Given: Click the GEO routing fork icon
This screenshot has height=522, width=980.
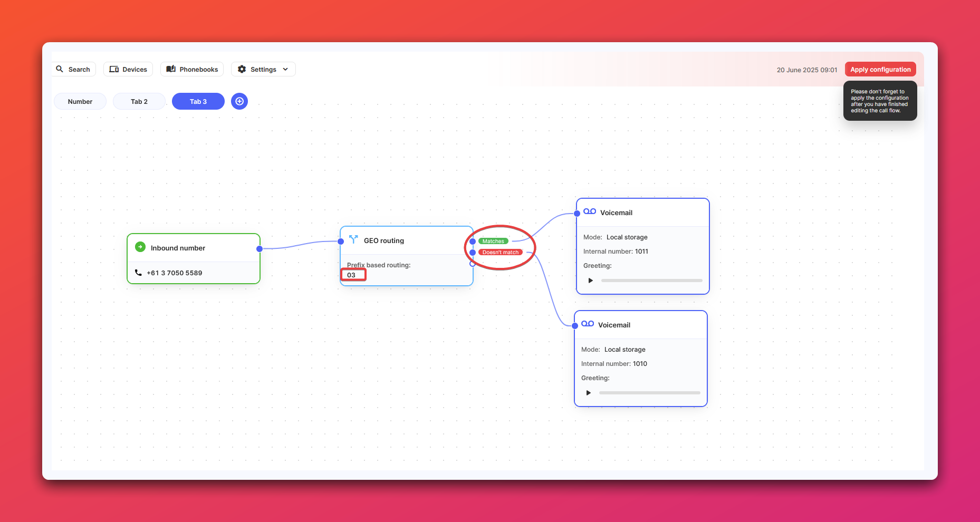Looking at the screenshot, I should click(x=353, y=240).
